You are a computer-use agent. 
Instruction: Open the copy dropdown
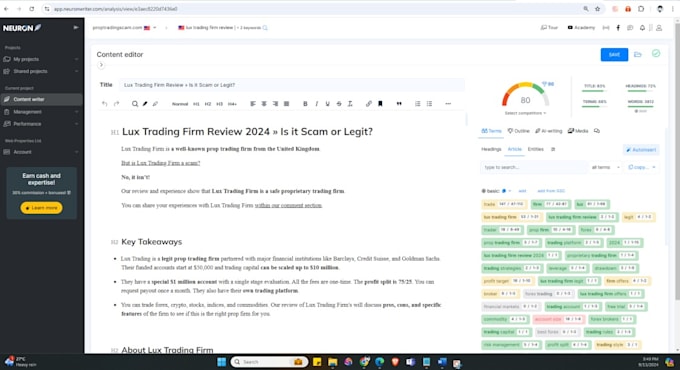coord(642,167)
